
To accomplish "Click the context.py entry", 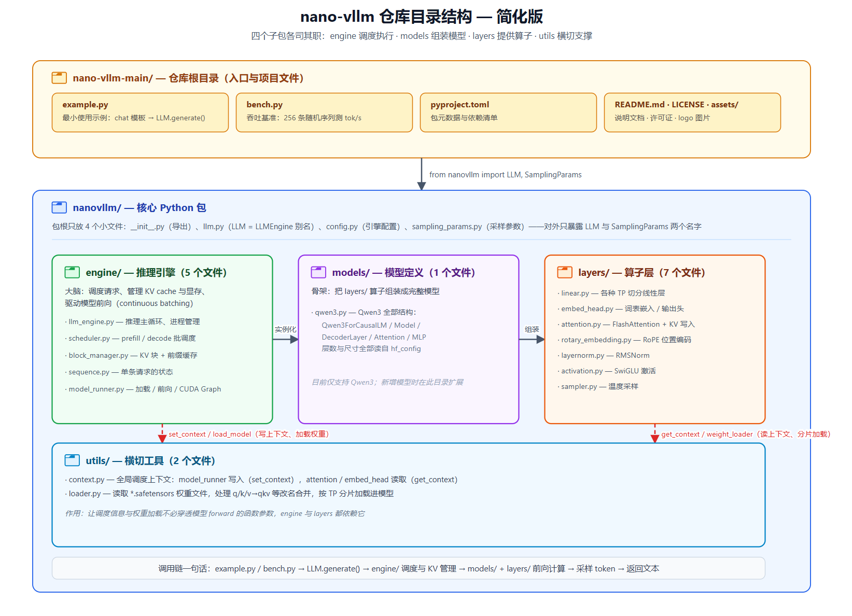I will (261, 480).
